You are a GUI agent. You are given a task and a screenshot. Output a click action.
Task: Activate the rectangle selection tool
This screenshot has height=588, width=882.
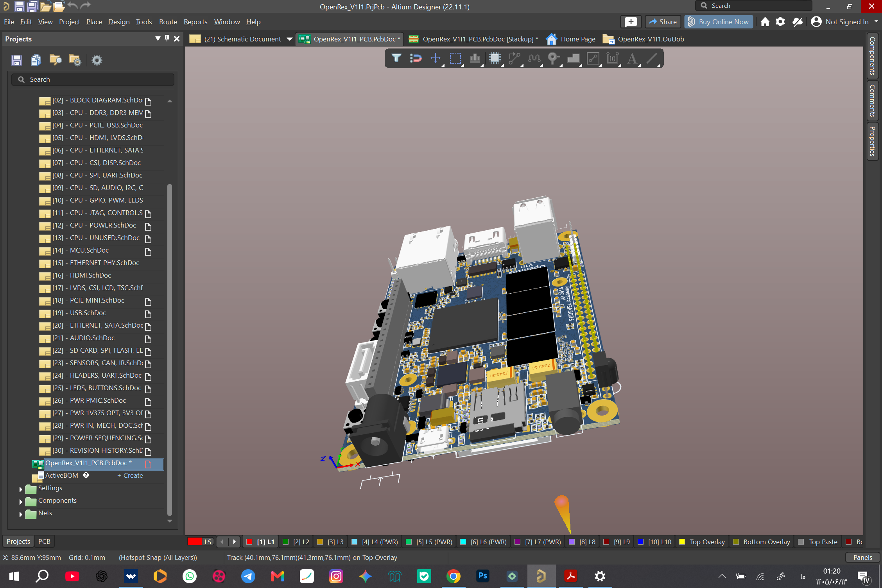tap(455, 58)
